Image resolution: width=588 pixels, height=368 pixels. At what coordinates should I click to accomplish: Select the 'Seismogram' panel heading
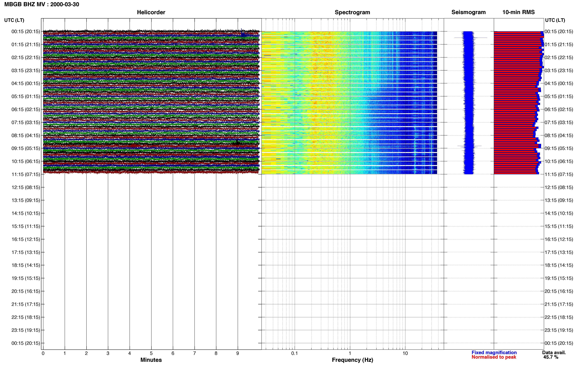(x=468, y=12)
